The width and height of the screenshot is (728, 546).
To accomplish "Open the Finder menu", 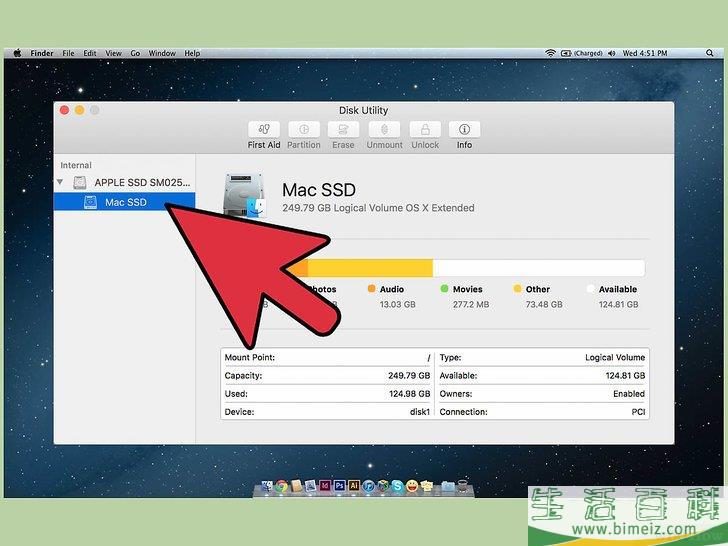I will pyautogui.click(x=42, y=53).
